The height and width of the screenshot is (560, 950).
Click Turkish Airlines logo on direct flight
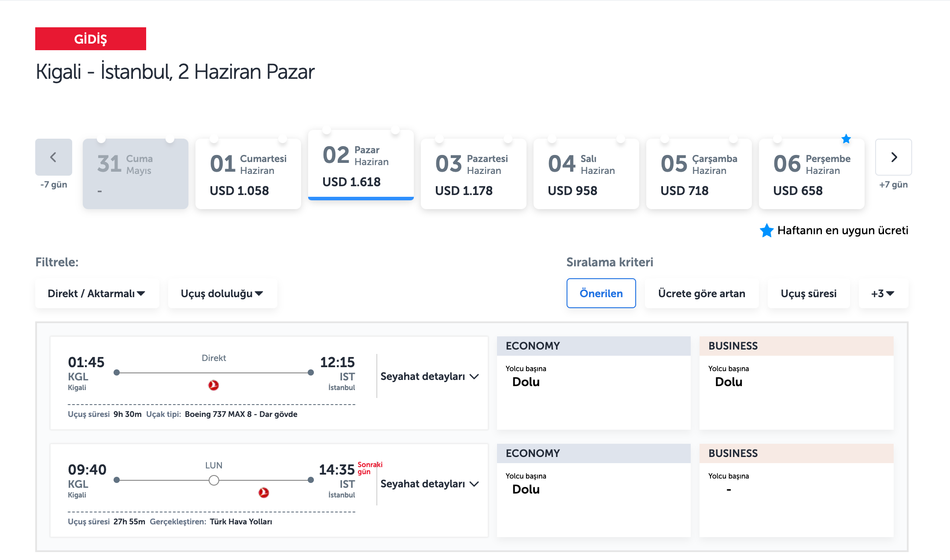(x=214, y=385)
